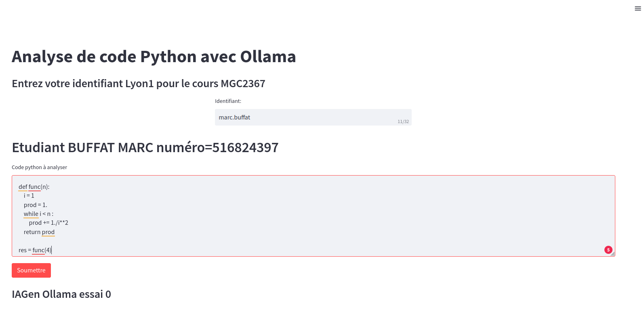Click the 11/32 character counter
The height and width of the screenshot is (316, 644).
click(x=403, y=121)
